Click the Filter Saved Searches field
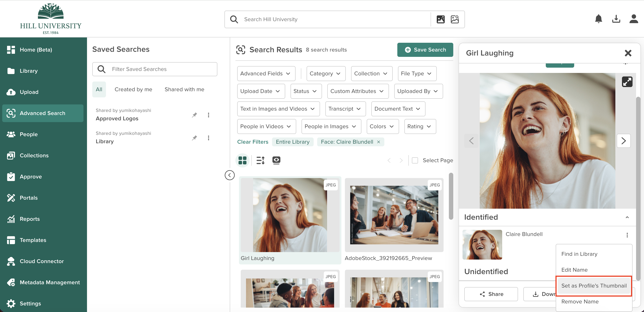This screenshot has width=644, height=312. tap(154, 69)
